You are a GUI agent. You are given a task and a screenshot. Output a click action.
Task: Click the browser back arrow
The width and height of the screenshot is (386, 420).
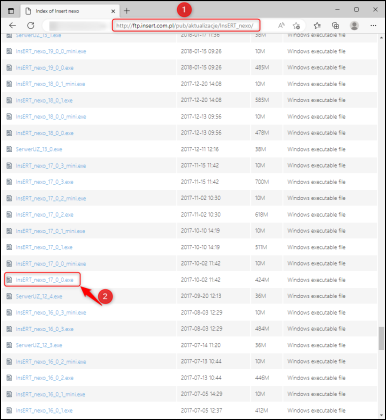pyautogui.click(x=12, y=25)
